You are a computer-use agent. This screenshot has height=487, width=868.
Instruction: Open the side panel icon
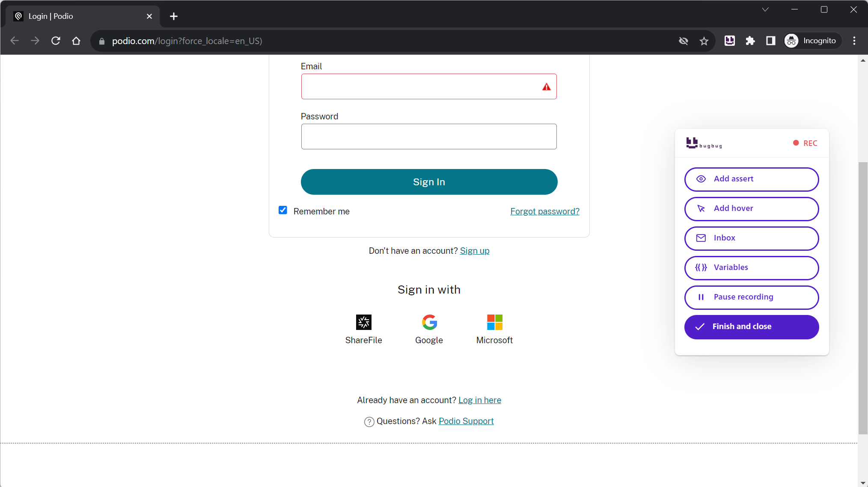pyautogui.click(x=770, y=41)
